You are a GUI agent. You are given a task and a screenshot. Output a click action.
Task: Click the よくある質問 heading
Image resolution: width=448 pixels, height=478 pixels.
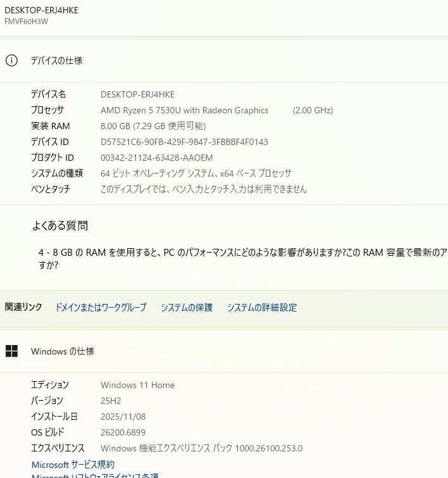pos(60,225)
